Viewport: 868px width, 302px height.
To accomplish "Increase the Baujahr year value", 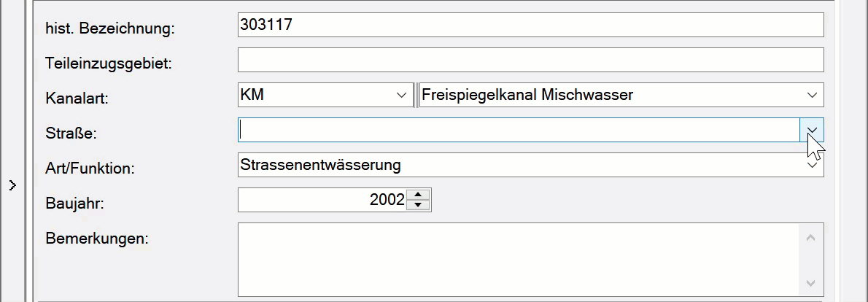I will click(417, 195).
